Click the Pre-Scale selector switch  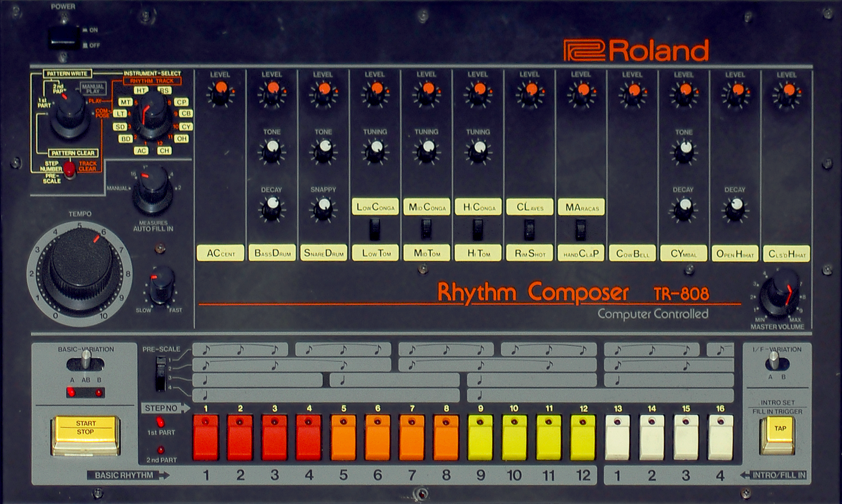(x=161, y=373)
